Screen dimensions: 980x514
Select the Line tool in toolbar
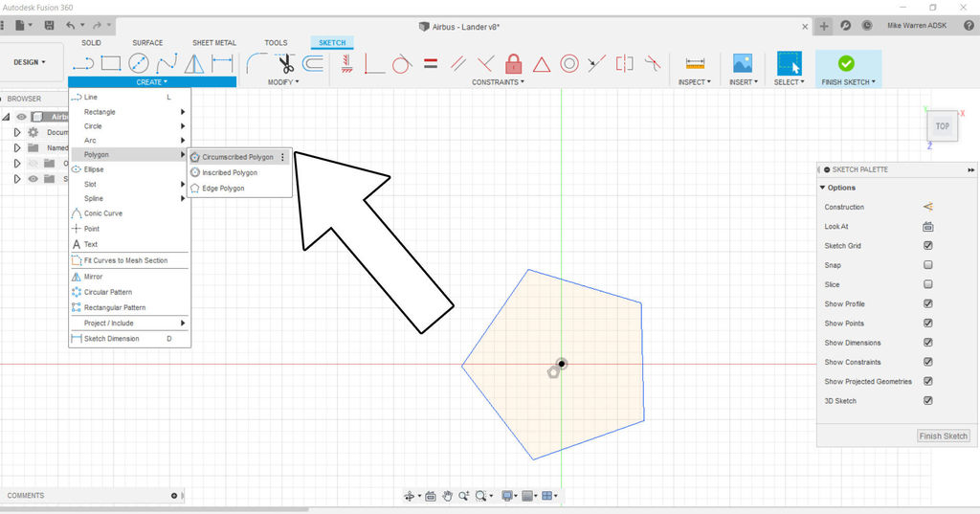tap(82, 63)
